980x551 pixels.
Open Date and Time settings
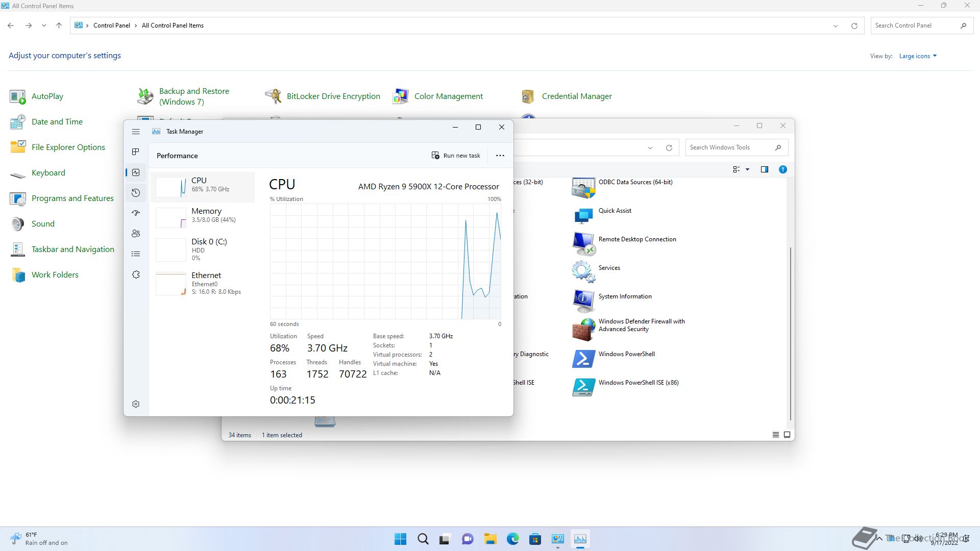46,122
